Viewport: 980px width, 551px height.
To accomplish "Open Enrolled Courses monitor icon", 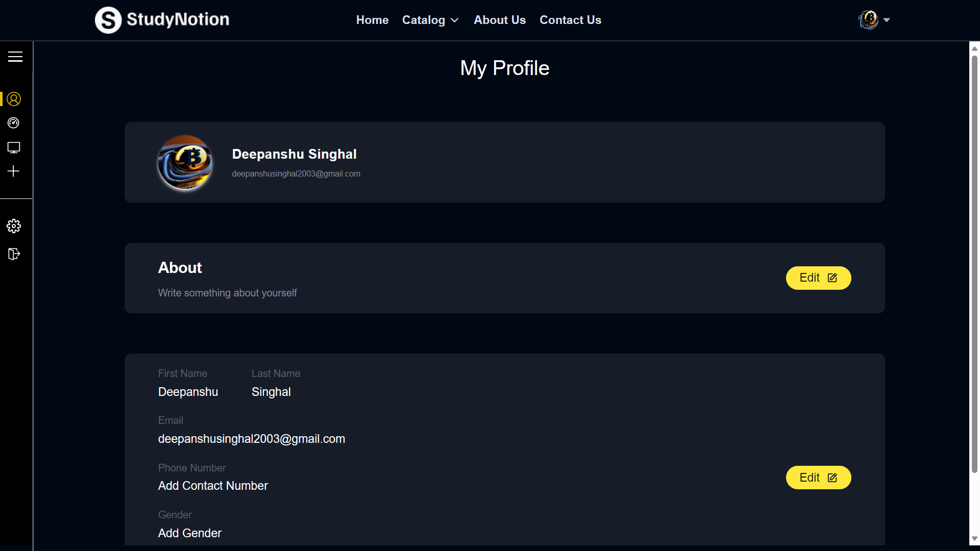I will (x=14, y=147).
